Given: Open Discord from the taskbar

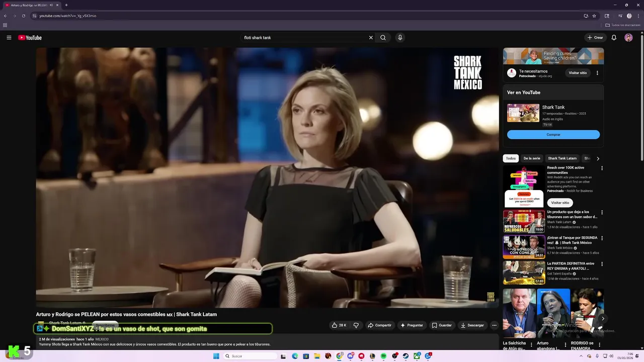Looking at the screenshot, I should pos(350,356).
